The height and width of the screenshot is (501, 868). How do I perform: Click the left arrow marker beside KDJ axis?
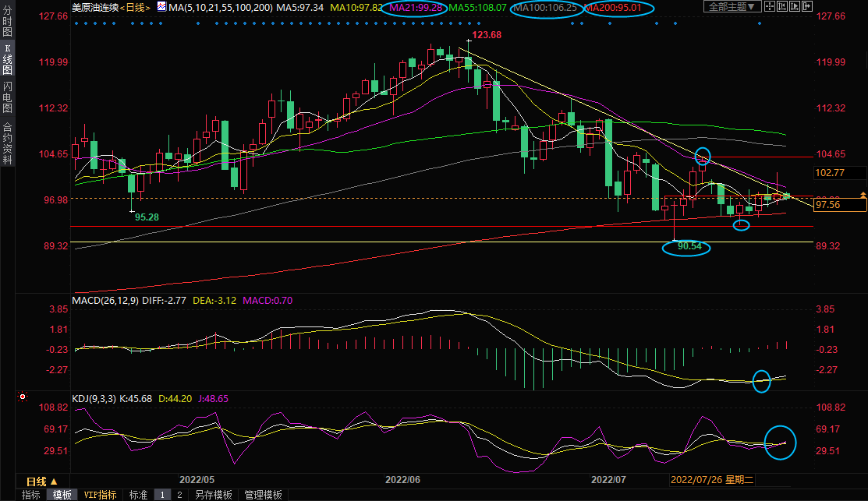pyautogui.click(x=20, y=396)
